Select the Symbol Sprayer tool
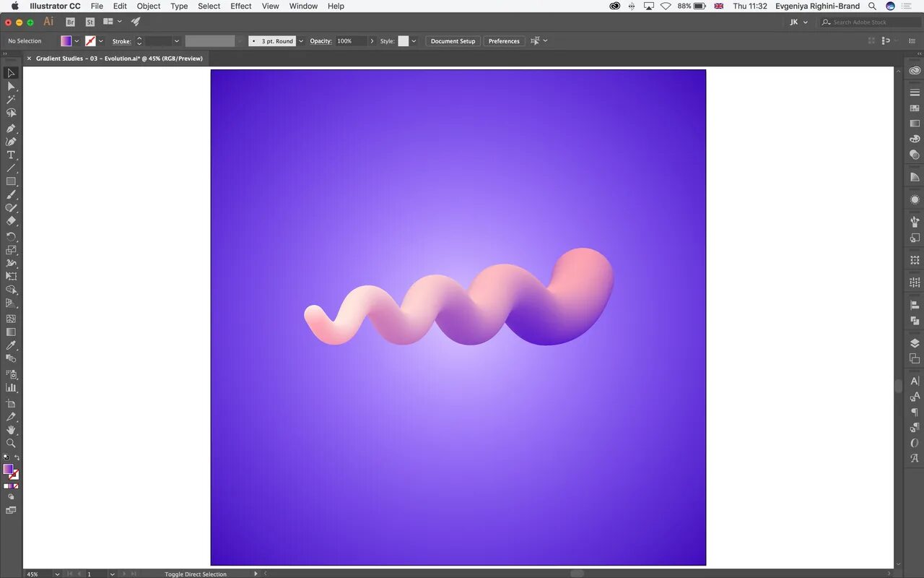This screenshot has height=578, width=924. tap(11, 374)
